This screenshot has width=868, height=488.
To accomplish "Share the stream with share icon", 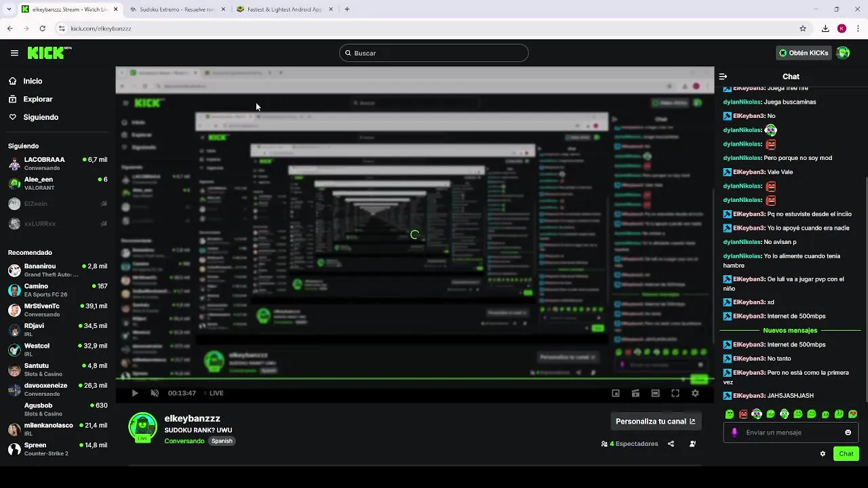I will coord(671,444).
